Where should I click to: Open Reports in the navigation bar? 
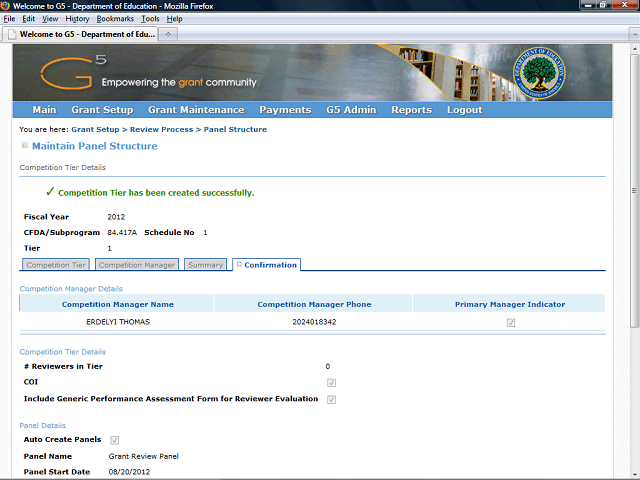(411, 110)
